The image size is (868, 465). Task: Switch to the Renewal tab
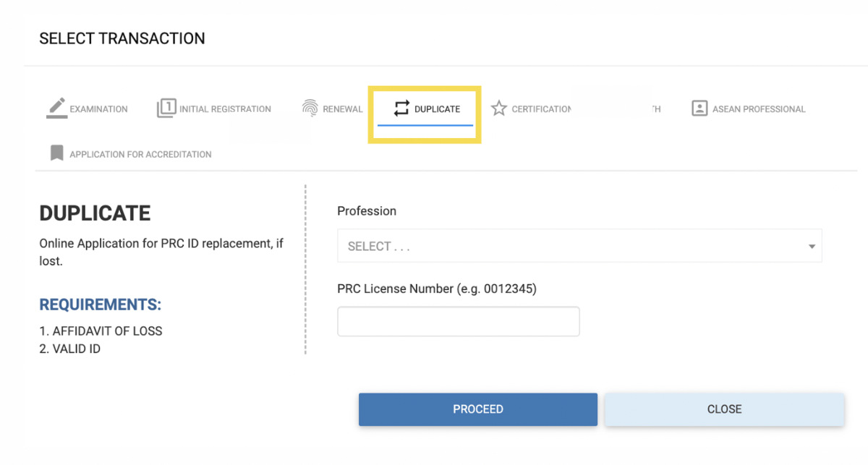tap(333, 108)
